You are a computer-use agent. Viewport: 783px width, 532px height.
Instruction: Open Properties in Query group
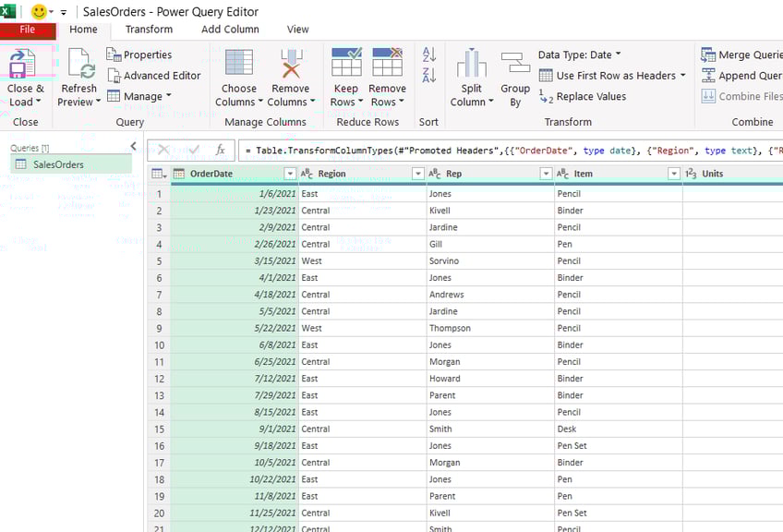pos(139,54)
